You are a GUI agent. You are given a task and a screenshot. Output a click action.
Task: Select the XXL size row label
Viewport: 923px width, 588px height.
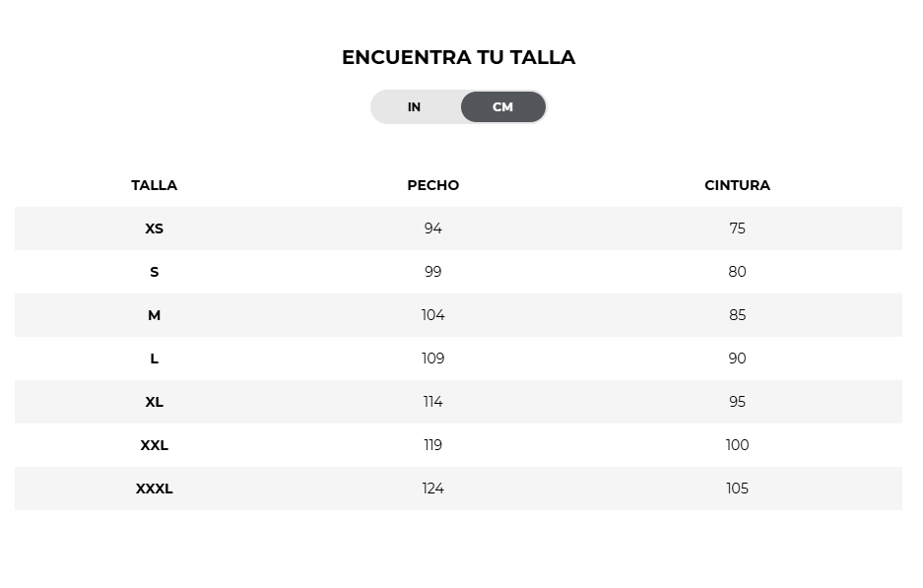155,445
